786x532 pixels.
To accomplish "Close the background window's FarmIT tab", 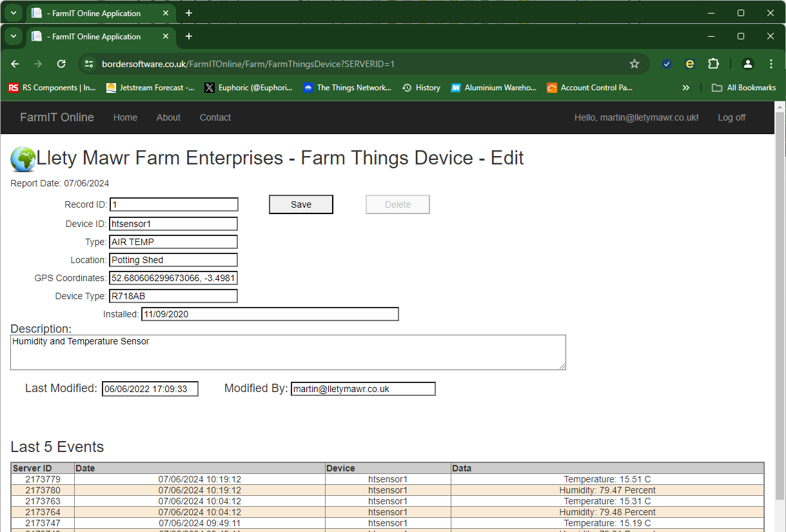I will [x=166, y=13].
